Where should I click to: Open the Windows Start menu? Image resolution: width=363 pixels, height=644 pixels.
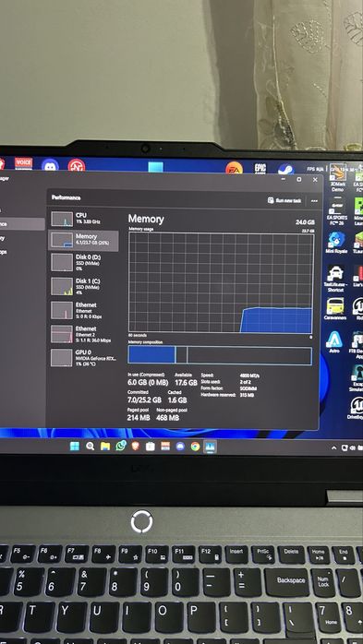click(75, 447)
